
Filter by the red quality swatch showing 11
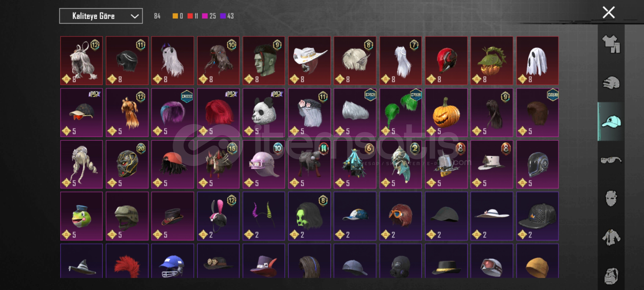pyautogui.click(x=193, y=16)
